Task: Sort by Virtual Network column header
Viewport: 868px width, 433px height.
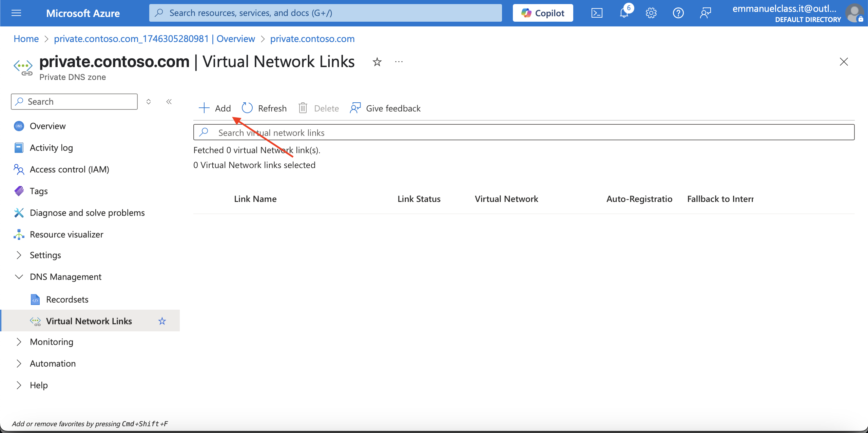Action: point(506,199)
